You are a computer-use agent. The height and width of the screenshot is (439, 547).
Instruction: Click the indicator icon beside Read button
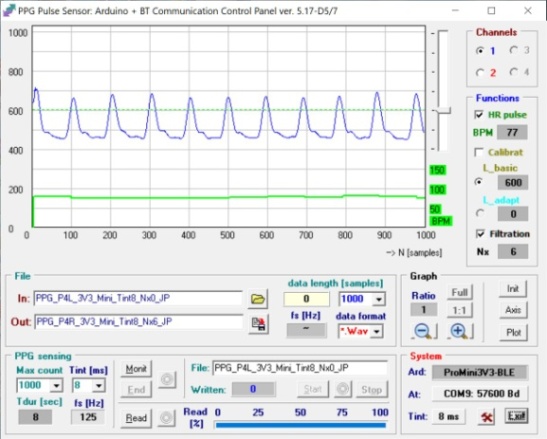pyautogui.click(x=166, y=418)
